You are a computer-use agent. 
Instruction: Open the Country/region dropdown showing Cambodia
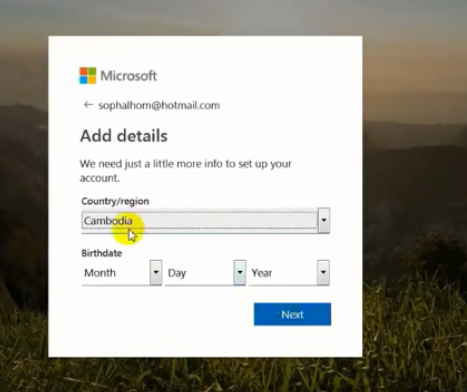pos(206,221)
